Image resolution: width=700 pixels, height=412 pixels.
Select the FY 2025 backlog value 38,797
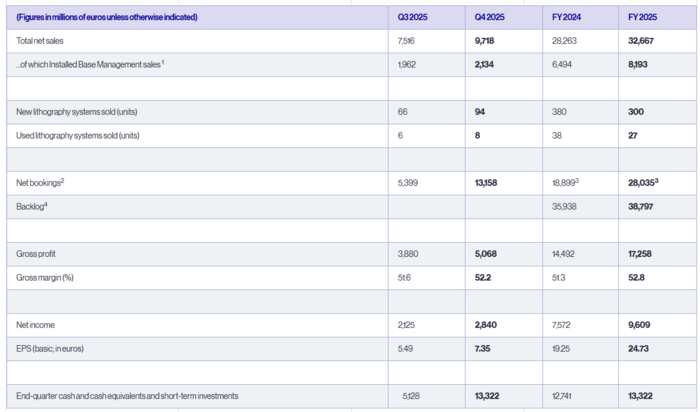point(641,206)
